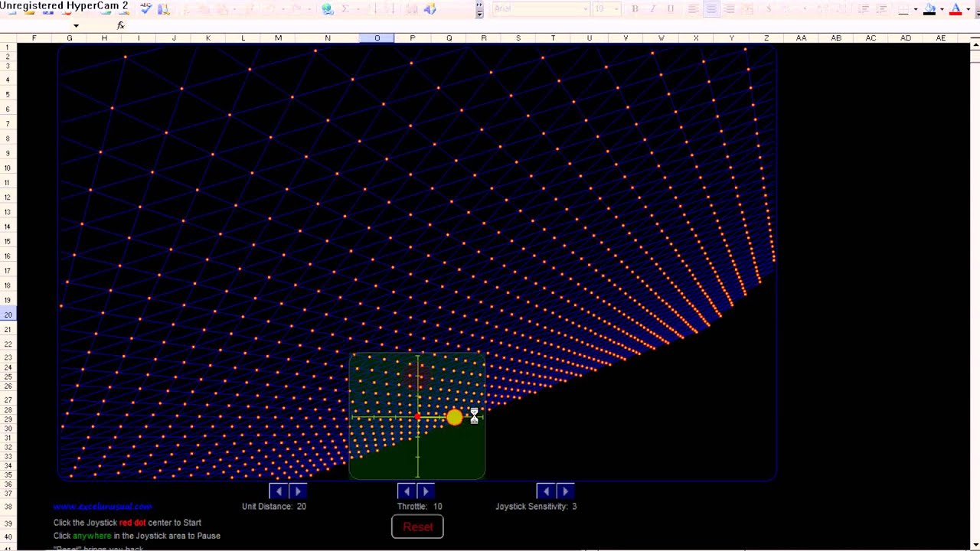Decrease Joystick Sensitivity with left arrow

[547, 491]
